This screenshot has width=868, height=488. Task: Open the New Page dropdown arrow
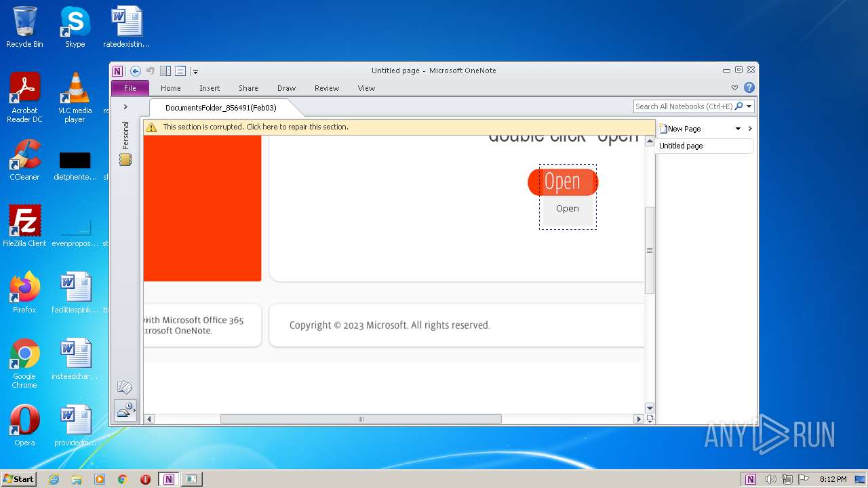pos(738,129)
